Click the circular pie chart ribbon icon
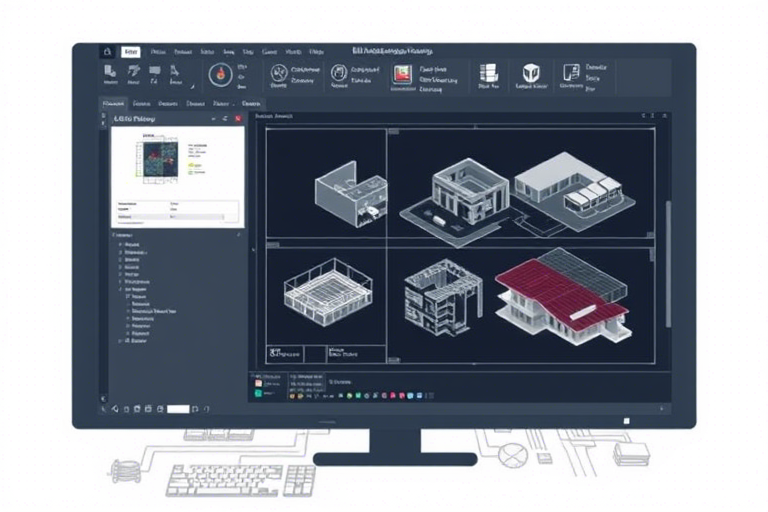This screenshot has height=512, width=768. (279, 73)
